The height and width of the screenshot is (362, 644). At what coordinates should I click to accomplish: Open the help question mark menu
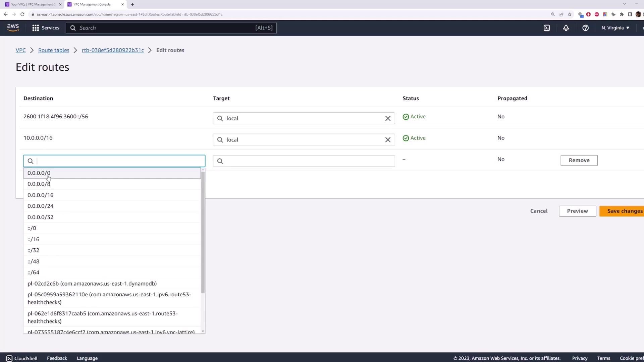585,28
